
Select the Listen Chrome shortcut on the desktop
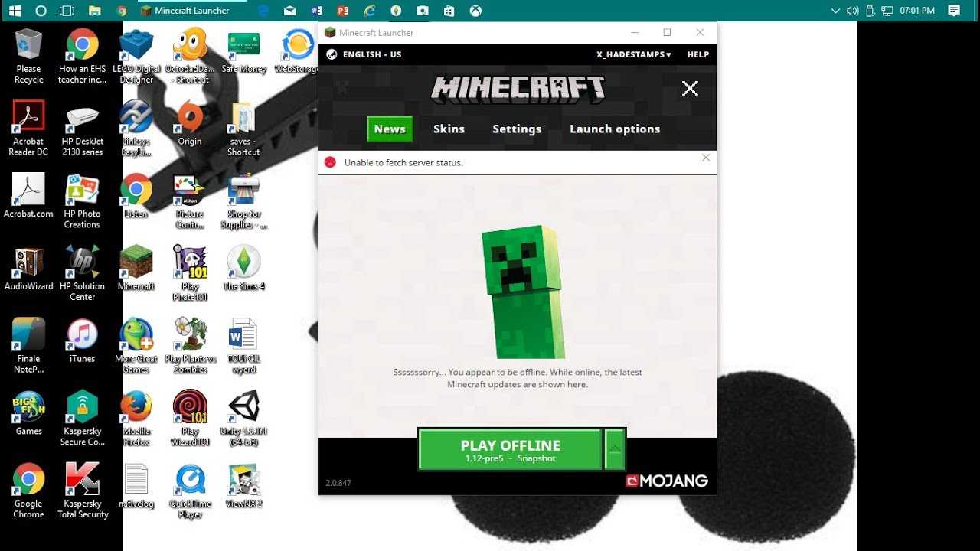point(136,196)
